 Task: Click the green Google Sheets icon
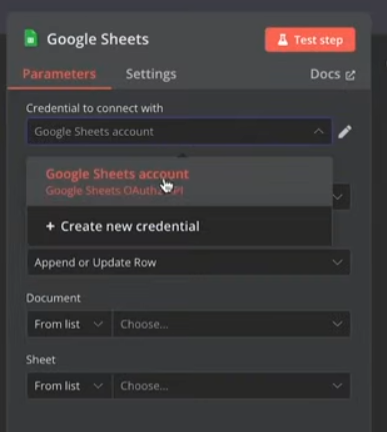[31, 38]
